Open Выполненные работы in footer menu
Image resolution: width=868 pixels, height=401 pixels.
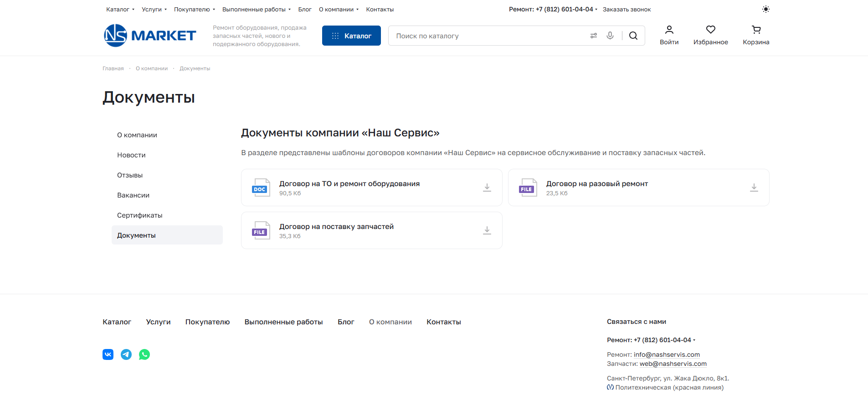[x=283, y=322]
